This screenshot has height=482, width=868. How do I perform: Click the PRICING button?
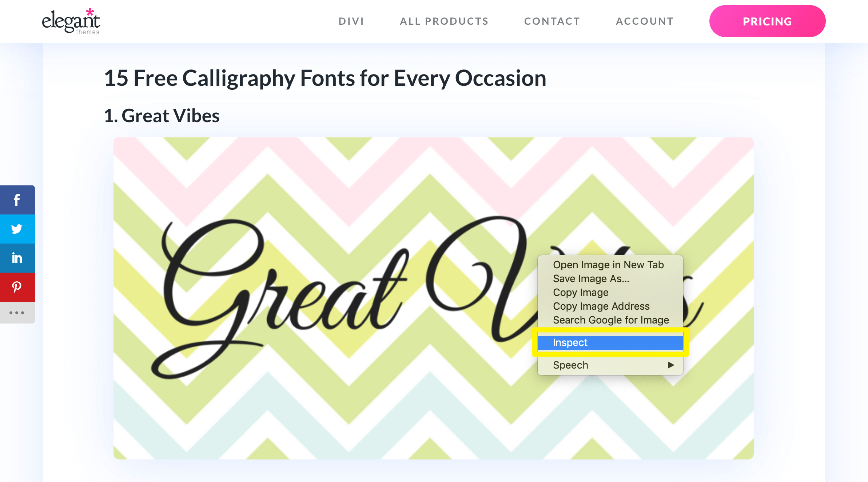[767, 21]
